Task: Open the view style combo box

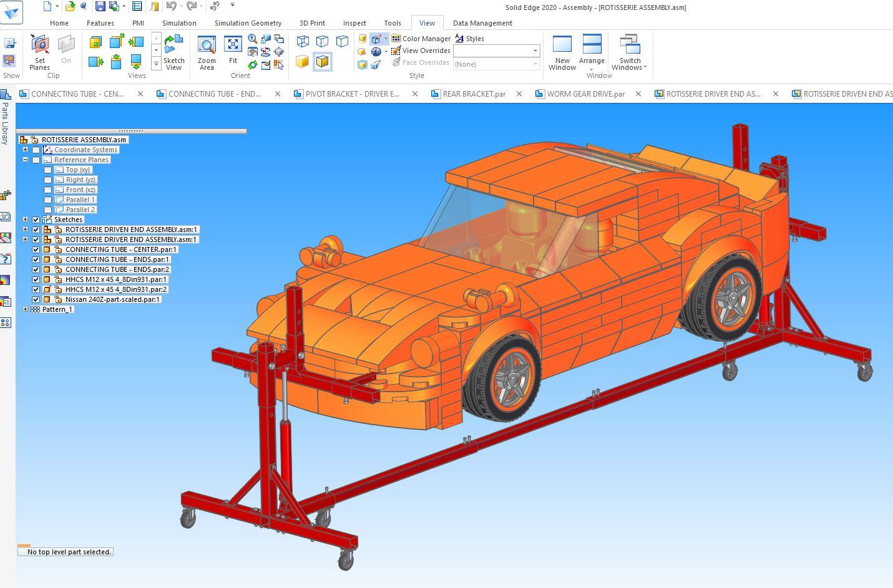Action: pos(497,51)
